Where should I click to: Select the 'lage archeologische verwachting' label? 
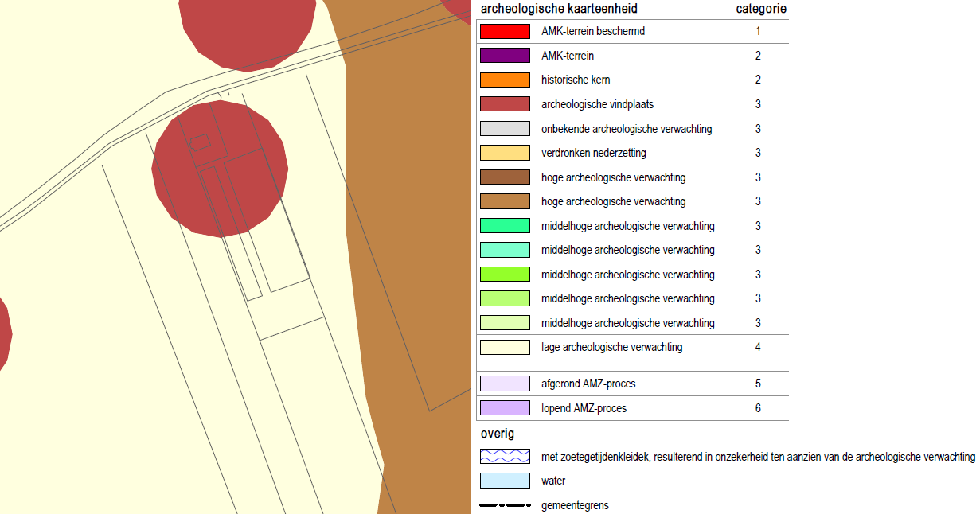(x=612, y=347)
